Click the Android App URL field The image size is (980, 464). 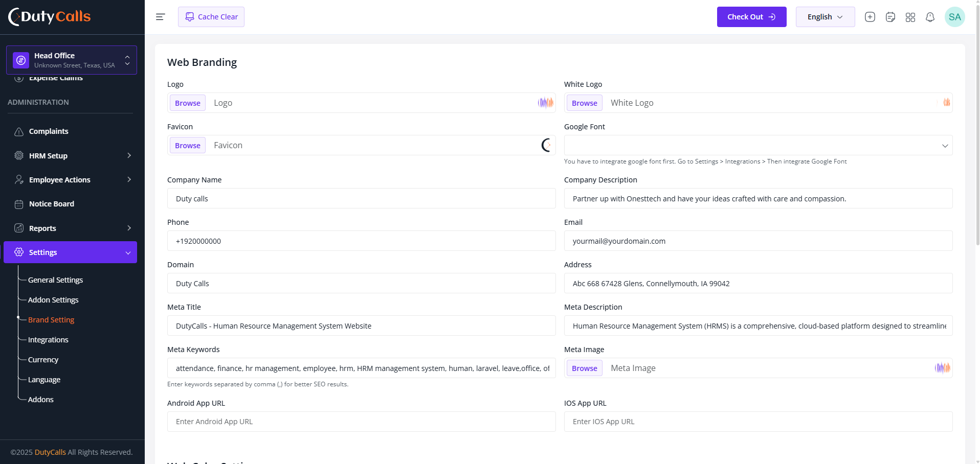(361, 422)
